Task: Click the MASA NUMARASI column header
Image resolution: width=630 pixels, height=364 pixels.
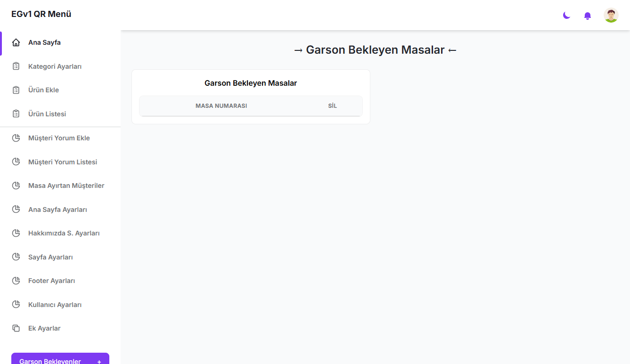Action: [x=221, y=106]
